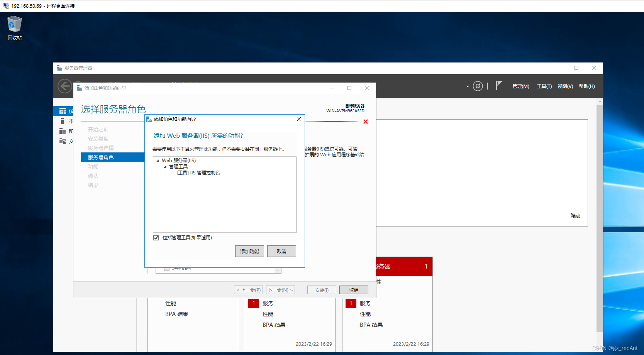Click the Server Manager refresh icon
Screen dimensions: 644x355
tap(478, 86)
